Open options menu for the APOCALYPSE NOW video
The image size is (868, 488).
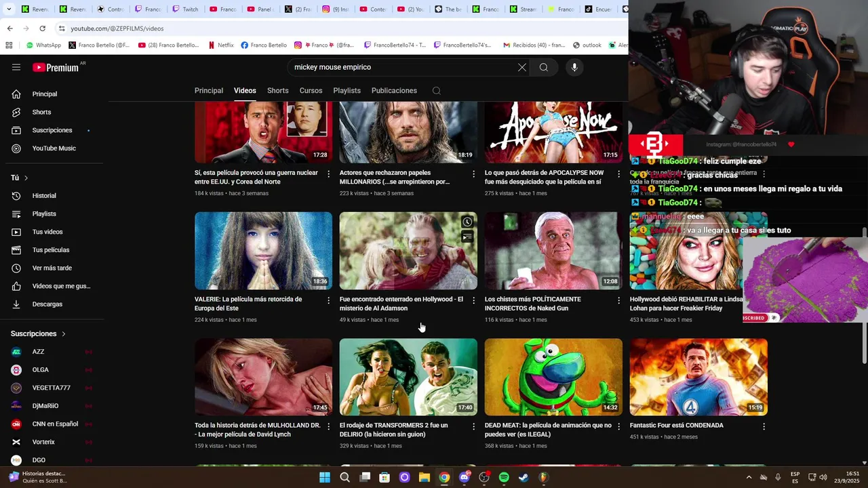tap(618, 174)
